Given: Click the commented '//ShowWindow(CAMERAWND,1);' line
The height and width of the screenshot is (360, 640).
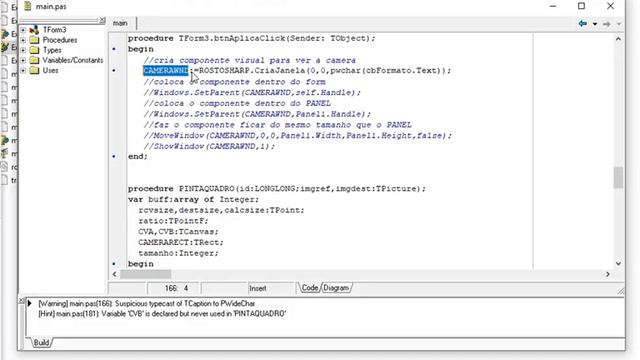Looking at the screenshot, I should (209, 146).
